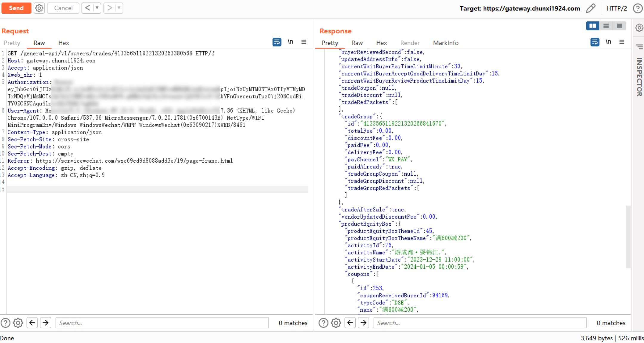Select top-bottom split layout icon
Image resolution: width=644 pixels, height=343 pixels.
tap(606, 26)
